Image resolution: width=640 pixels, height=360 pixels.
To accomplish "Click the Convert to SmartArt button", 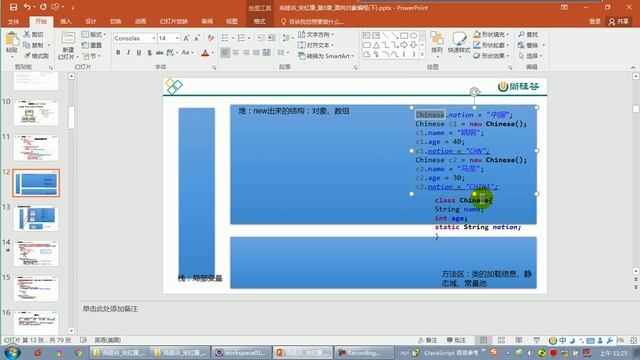I will (x=326, y=56).
